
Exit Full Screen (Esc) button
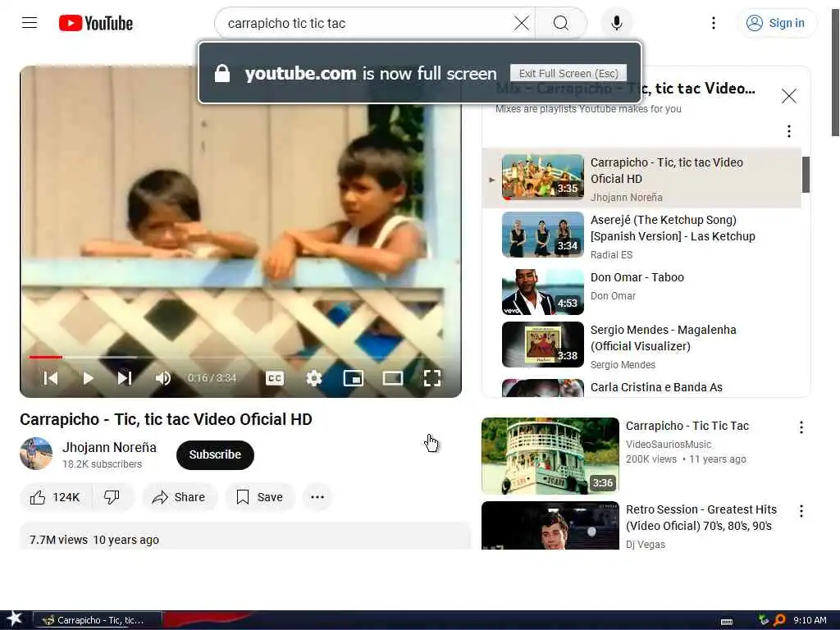pyautogui.click(x=568, y=73)
